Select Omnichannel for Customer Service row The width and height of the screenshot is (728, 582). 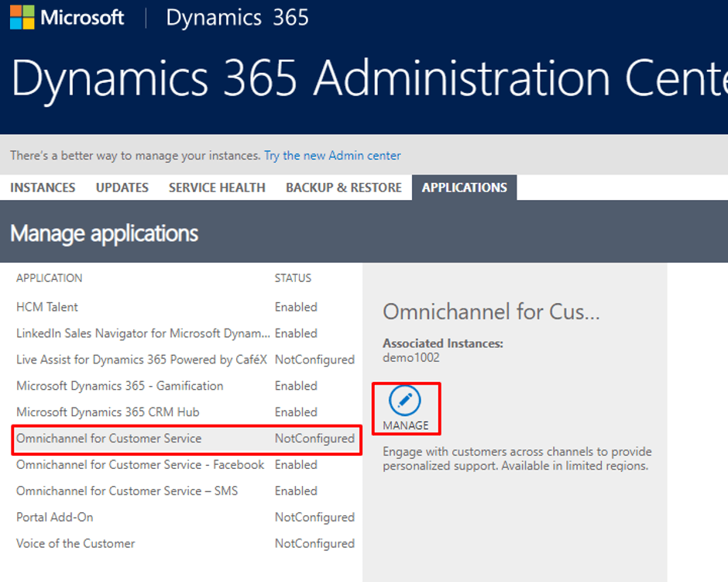(x=108, y=439)
